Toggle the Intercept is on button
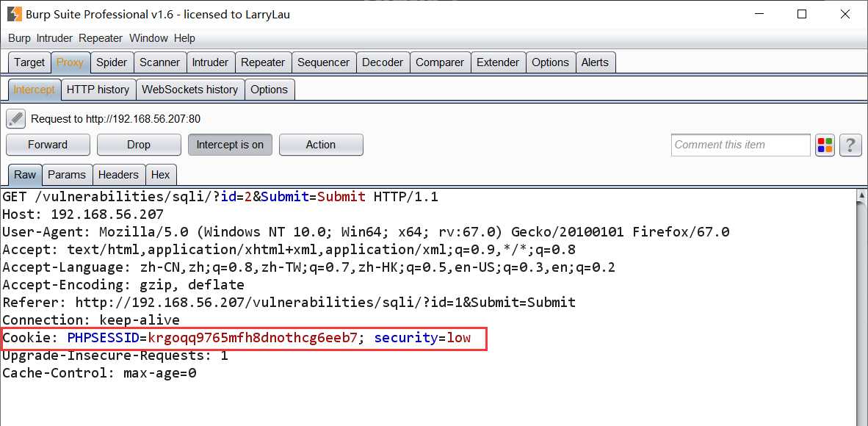Image resolution: width=868 pixels, height=426 pixels. pyautogui.click(x=230, y=145)
